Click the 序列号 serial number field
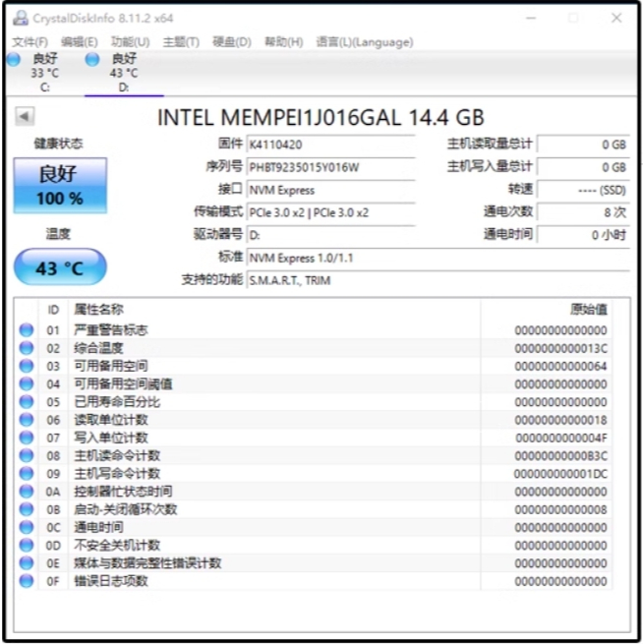The image size is (644, 644). coord(331,167)
